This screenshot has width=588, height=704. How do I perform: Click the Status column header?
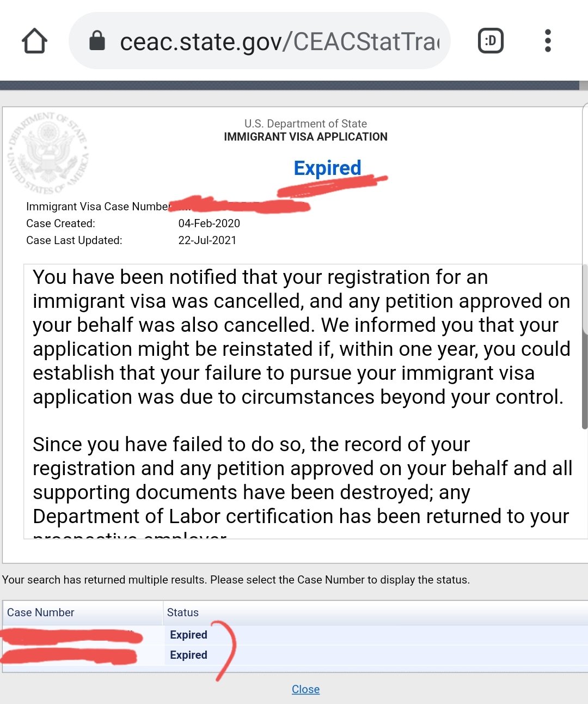pyautogui.click(x=376, y=612)
